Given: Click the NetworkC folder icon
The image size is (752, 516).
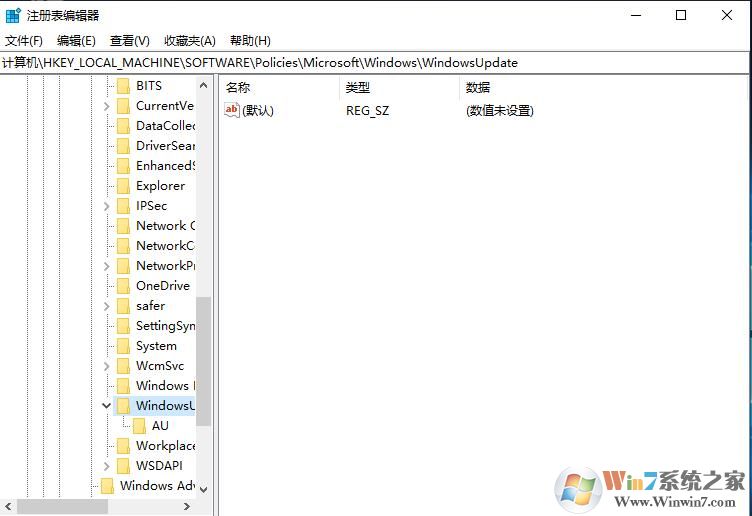Looking at the screenshot, I should tap(123, 246).
